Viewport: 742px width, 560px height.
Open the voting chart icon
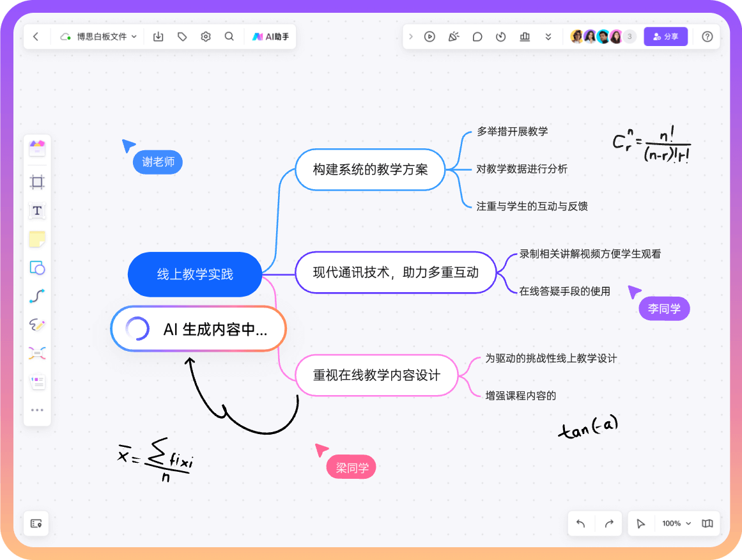tap(525, 36)
